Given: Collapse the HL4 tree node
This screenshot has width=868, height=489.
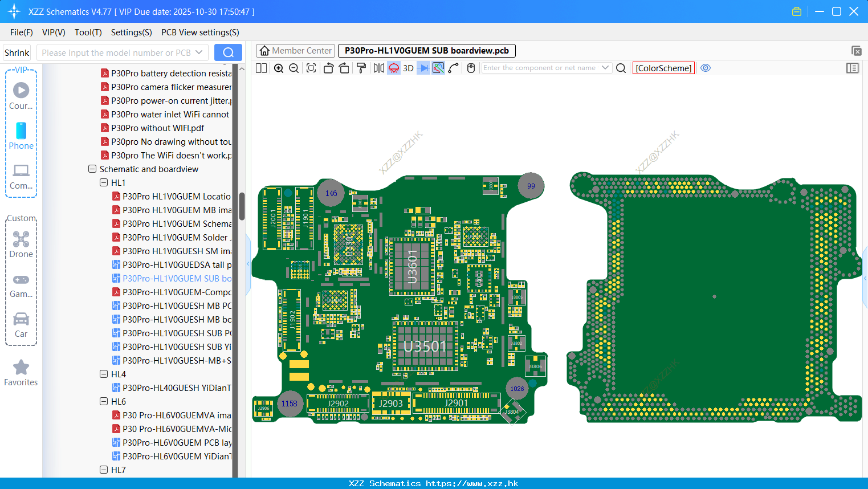Looking at the screenshot, I should [x=104, y=374].
